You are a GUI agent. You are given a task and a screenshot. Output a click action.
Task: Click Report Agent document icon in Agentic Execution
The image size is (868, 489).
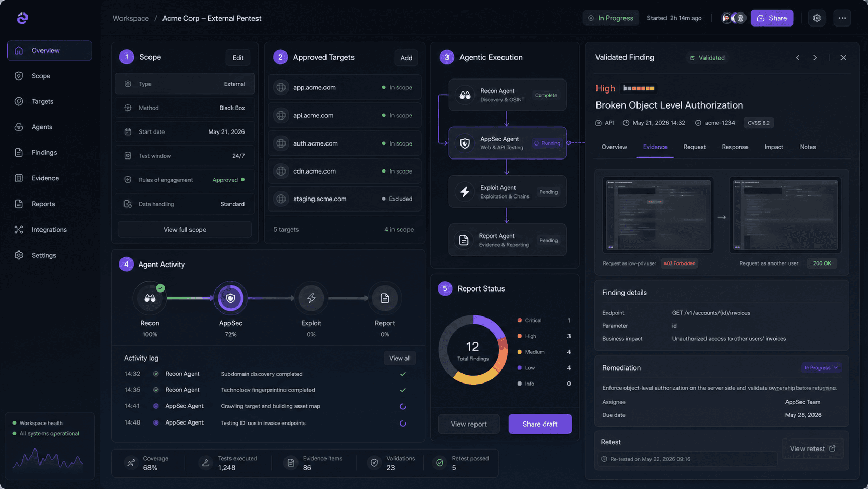tap(464, 240)
